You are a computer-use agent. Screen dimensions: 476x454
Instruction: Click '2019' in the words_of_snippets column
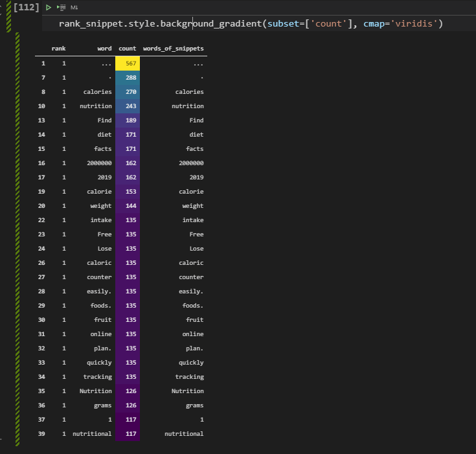coord(196,177)
